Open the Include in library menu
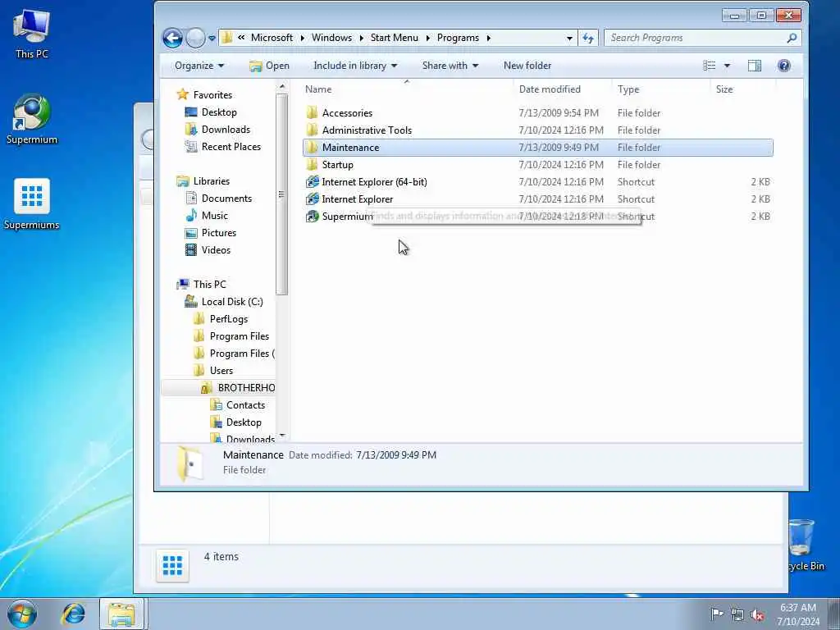 pos(355,66)
